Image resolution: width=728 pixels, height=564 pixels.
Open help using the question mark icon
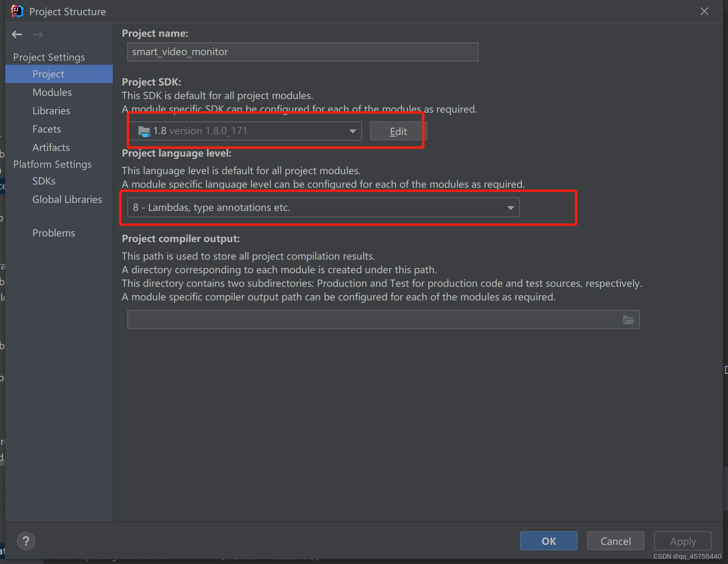[26, 541]
